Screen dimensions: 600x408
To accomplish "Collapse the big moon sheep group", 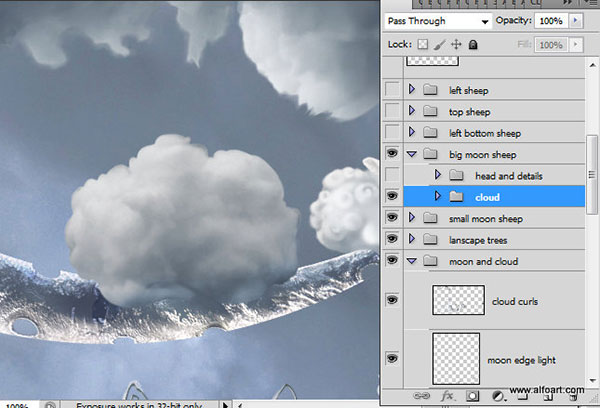I will (412, 154).
